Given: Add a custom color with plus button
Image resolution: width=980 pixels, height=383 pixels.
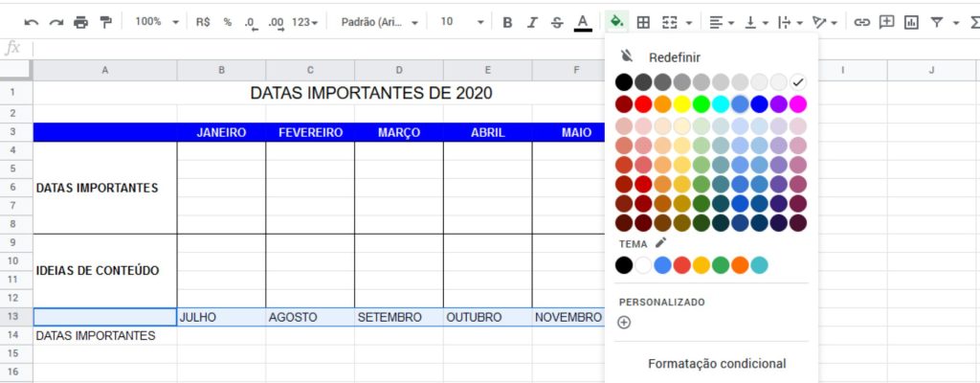Looking at the screenshot, I should click(624, 323).
